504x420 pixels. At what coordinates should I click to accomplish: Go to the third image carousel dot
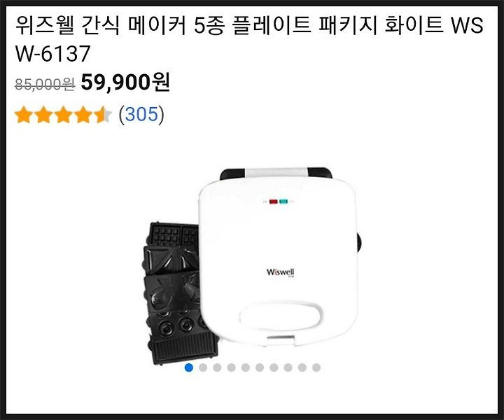tap(217, 367)
